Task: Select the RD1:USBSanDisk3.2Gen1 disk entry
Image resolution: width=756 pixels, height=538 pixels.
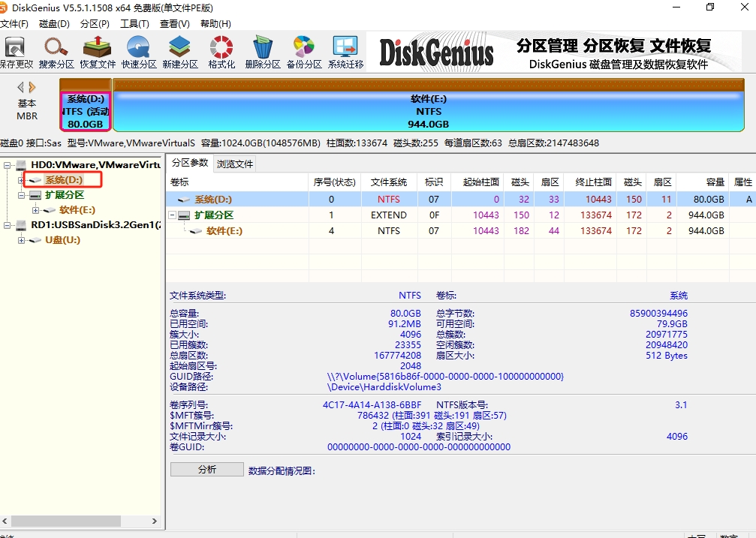Action: [95, 224]
